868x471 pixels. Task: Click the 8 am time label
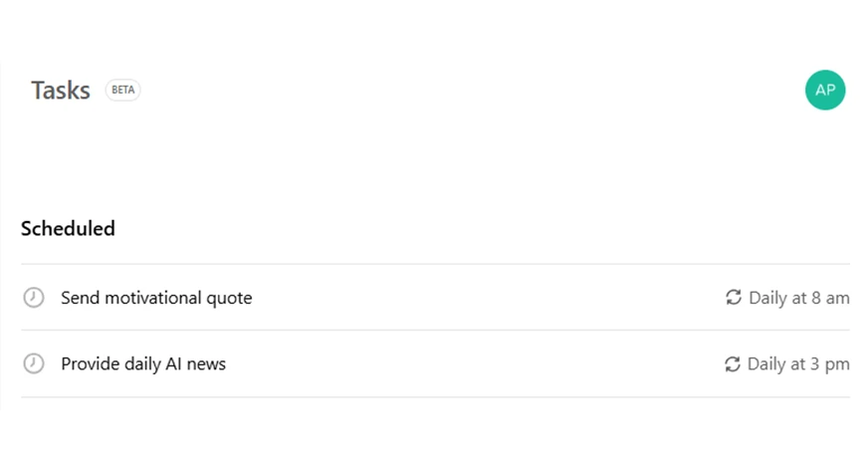click(x=830, y=298)
